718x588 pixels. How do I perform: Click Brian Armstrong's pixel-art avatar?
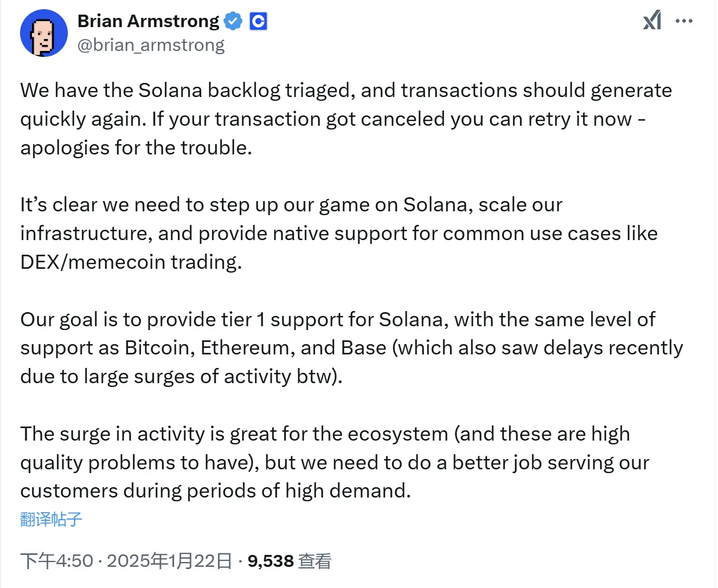coord(44,33)
